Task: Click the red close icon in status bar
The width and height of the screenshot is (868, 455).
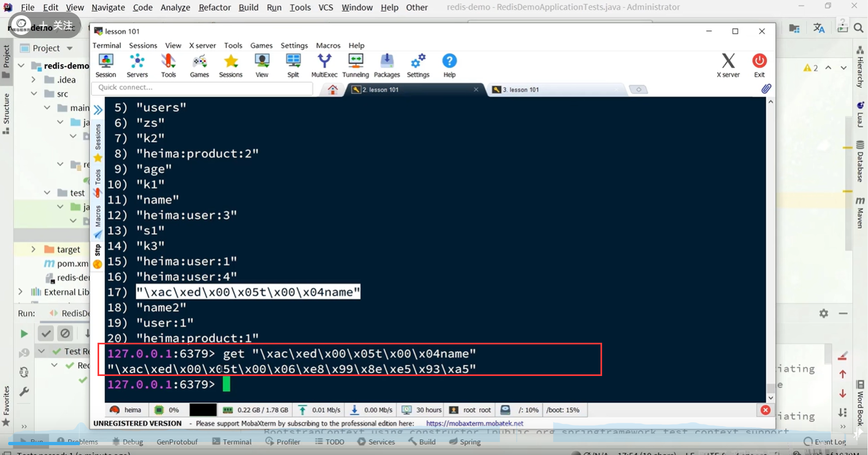Action: click(x=766, y=410)
